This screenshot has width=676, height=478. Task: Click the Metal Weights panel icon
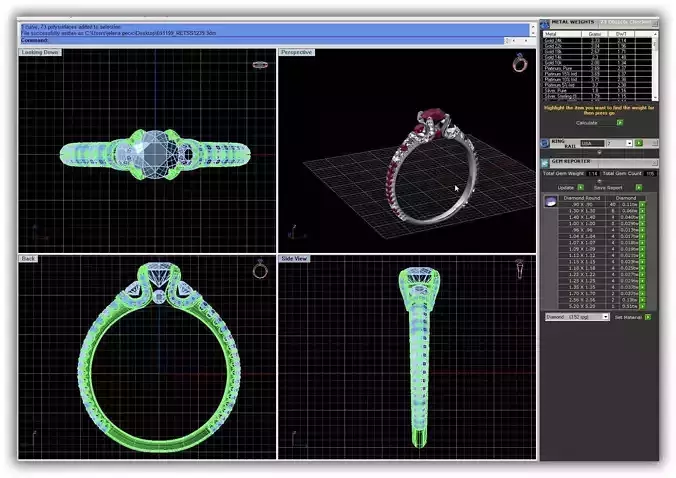[x=545, y=24]
